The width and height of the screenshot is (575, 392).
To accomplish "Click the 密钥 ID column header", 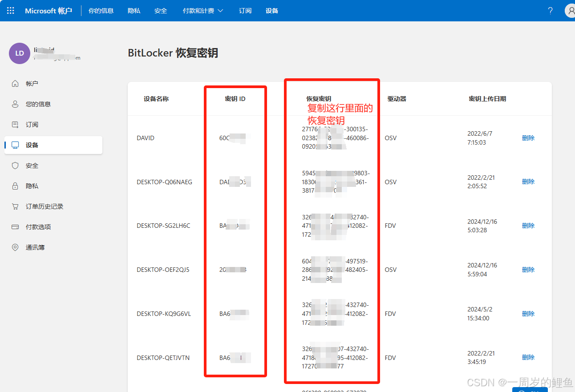I will tap(235, 99).
